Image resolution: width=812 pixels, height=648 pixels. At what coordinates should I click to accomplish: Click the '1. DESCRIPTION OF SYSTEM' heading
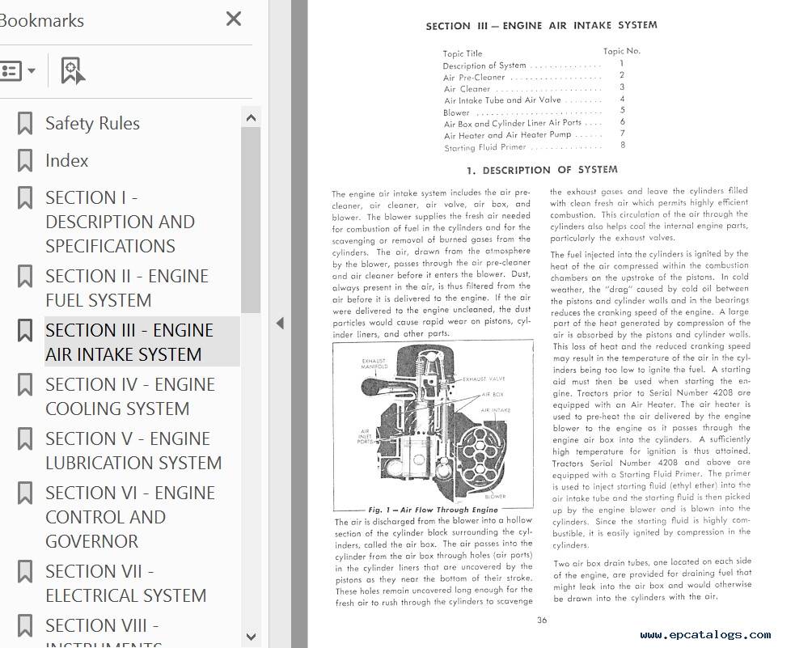[x=542, y=170]
